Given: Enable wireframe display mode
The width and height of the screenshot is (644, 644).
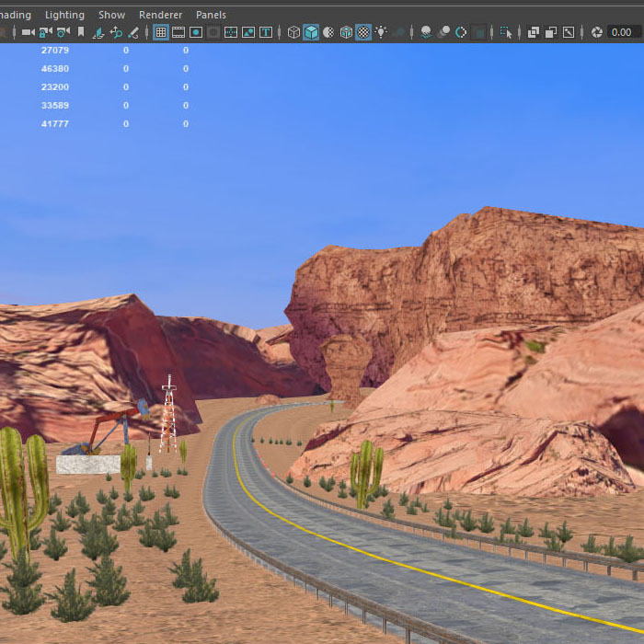Looking at the screenshot, I should (x=293, y=32).
